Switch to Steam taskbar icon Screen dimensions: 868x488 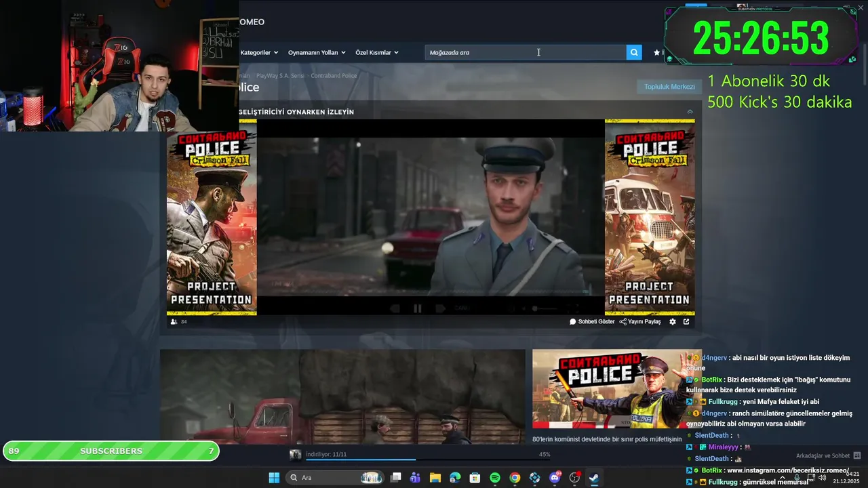point(594,478)
